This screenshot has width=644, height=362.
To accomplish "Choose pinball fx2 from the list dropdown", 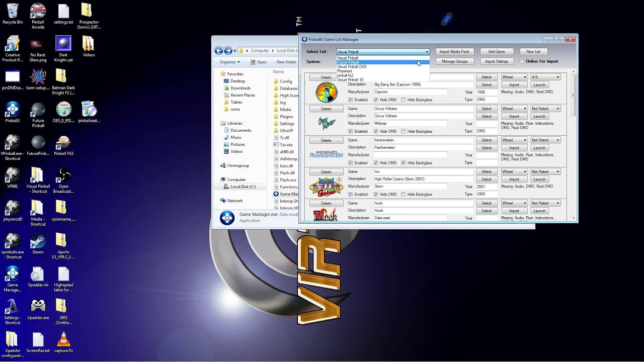I will point(383,75).
